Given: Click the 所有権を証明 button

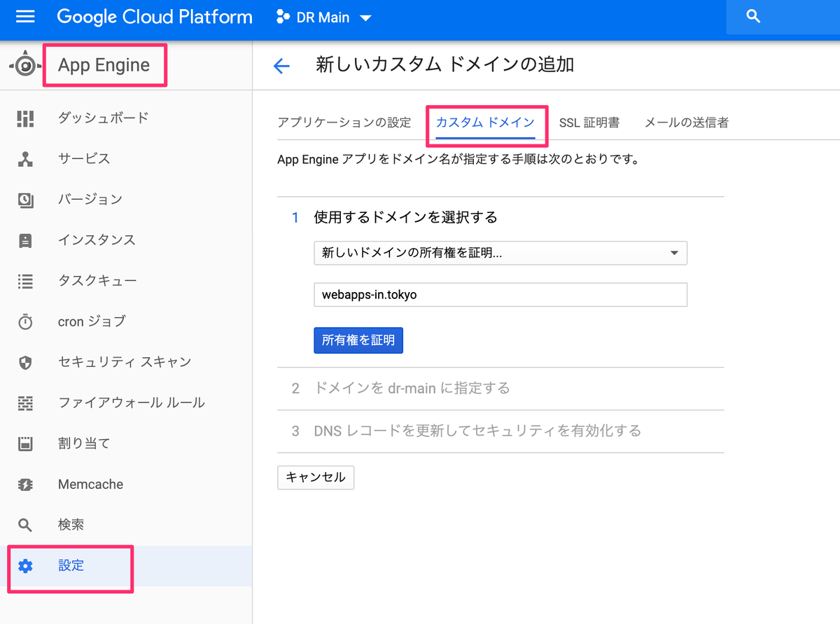Looking at the screenshot, I should [x=358, y=340].
